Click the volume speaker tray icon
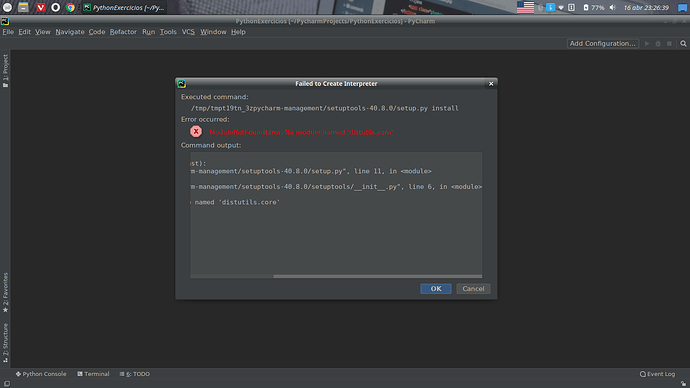 point(613,7)
